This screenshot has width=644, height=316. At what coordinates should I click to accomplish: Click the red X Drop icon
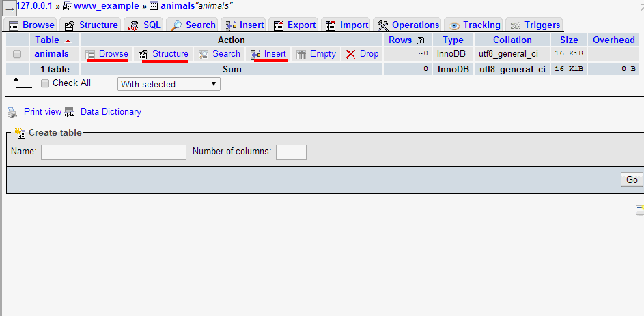(350, 54)
